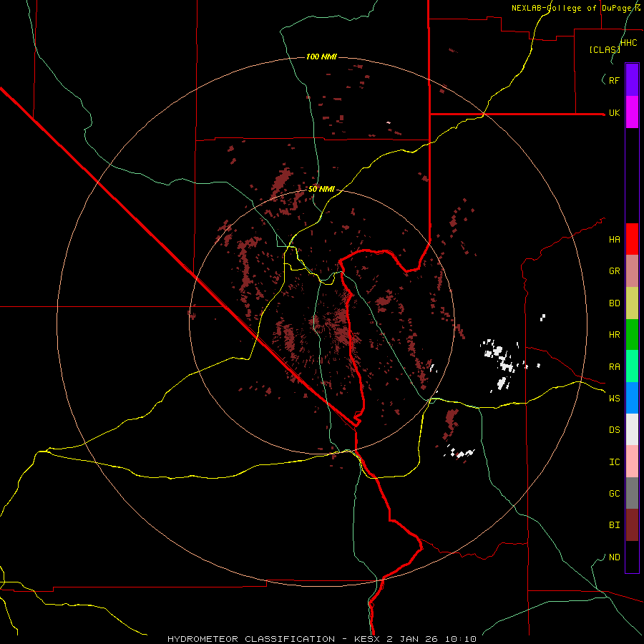
Task: Click the white DS legend swatch
Action: (632, 429)
